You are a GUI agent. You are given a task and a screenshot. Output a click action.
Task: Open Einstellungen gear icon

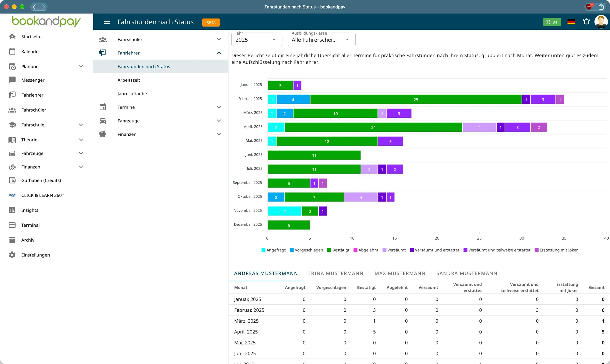click(12, 255)
